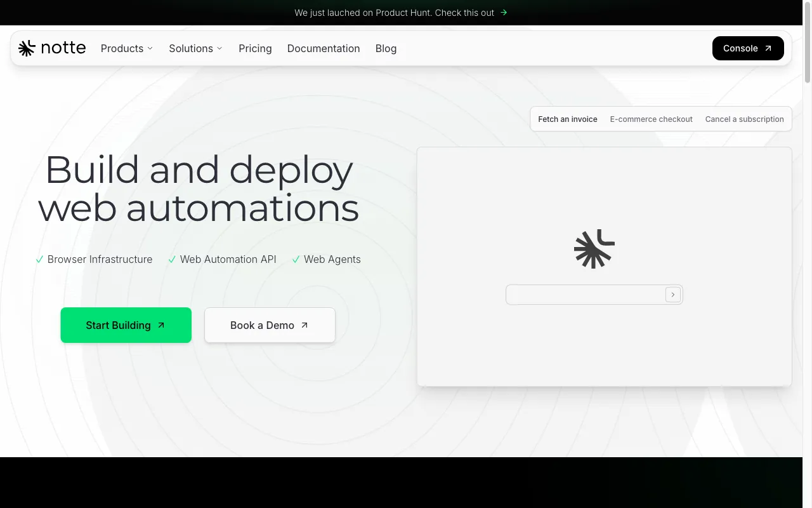Open the Product Hunt launch announcement
This screenshot has height=508, width=812.
[x=401, y=13]
